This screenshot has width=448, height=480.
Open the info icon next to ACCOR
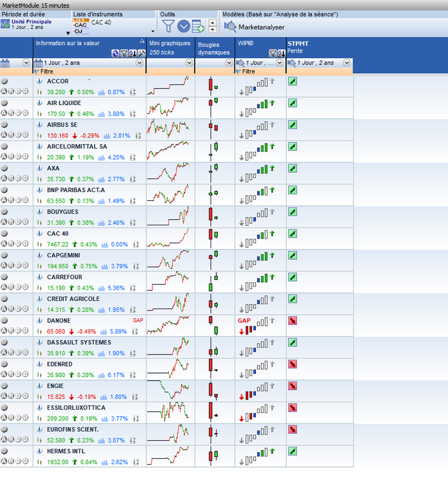point(40,81)
